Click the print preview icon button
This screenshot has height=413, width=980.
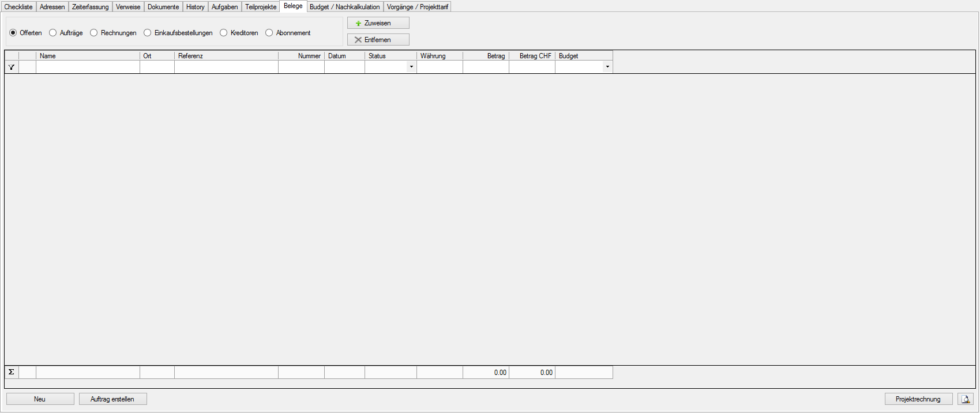click(x=965, y=399)
